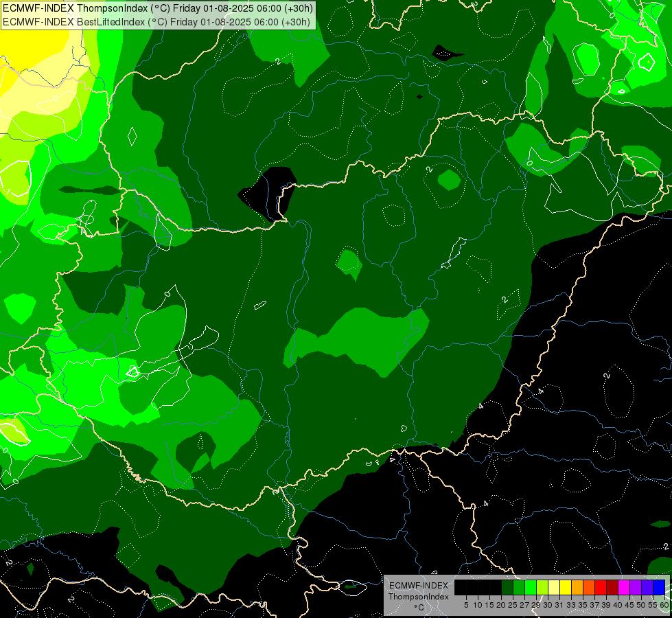Select the violet 50–55 legend swatch
The width and height of the screenshot is (672, 618).
647,587
